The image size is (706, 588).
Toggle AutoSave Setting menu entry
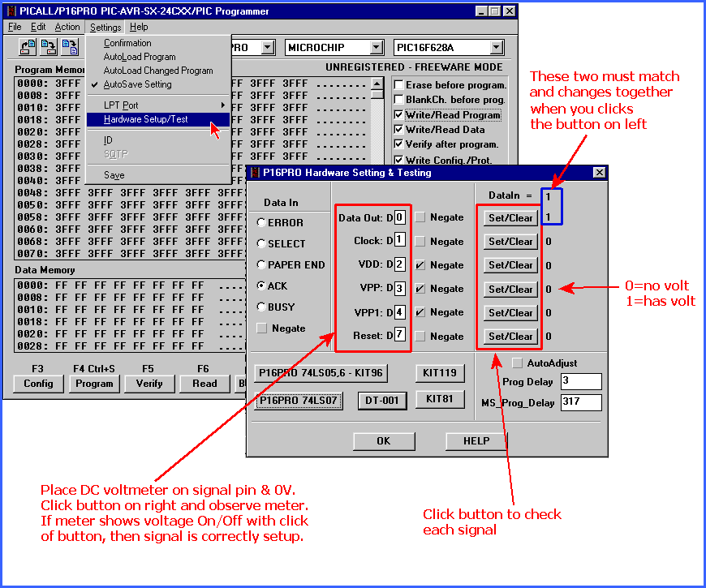coord(157,84)
